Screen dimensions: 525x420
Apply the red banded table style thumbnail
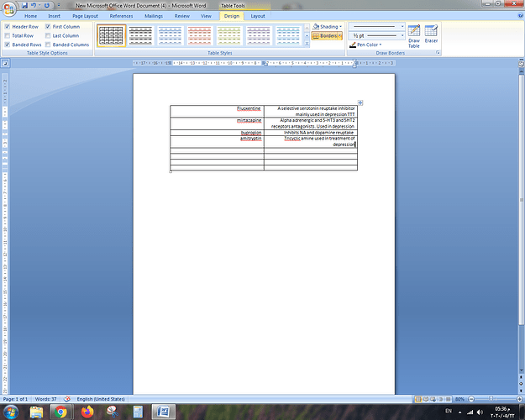pos(200,35)
